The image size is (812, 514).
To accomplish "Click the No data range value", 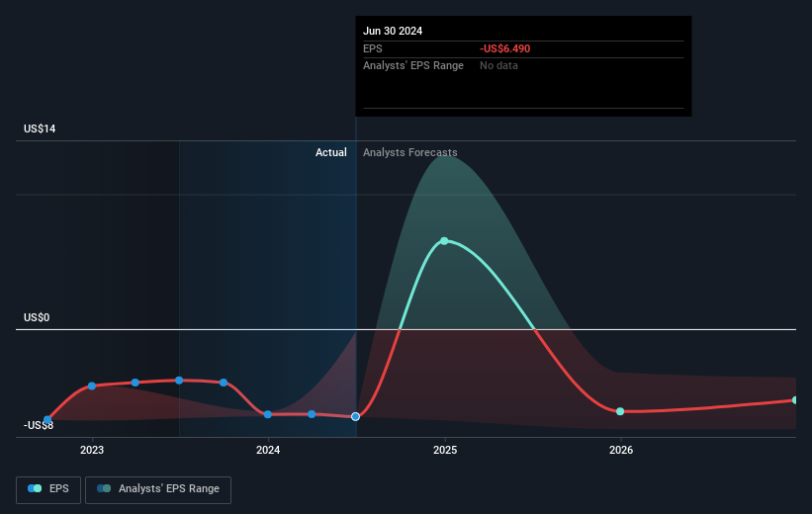I will click(x=498, y=66).
